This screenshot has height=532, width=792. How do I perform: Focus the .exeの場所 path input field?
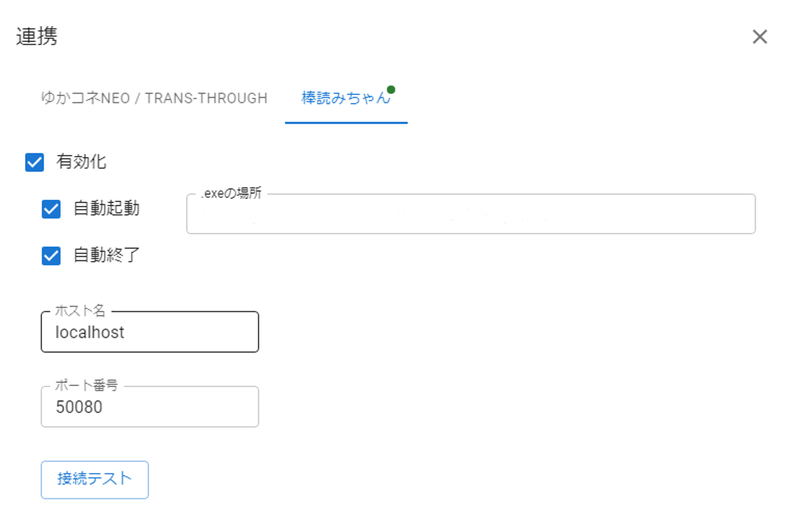click(470, 214)
